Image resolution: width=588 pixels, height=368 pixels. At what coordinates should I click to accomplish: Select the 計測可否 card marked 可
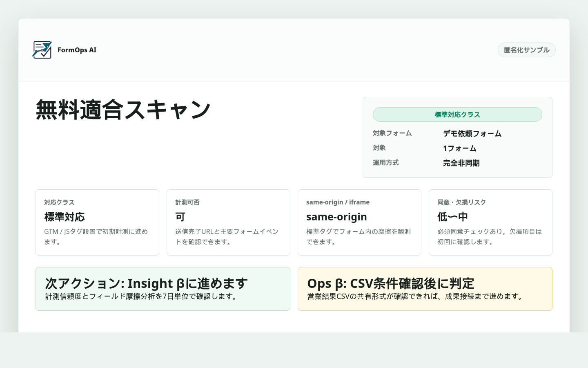[x=228, y=222]
